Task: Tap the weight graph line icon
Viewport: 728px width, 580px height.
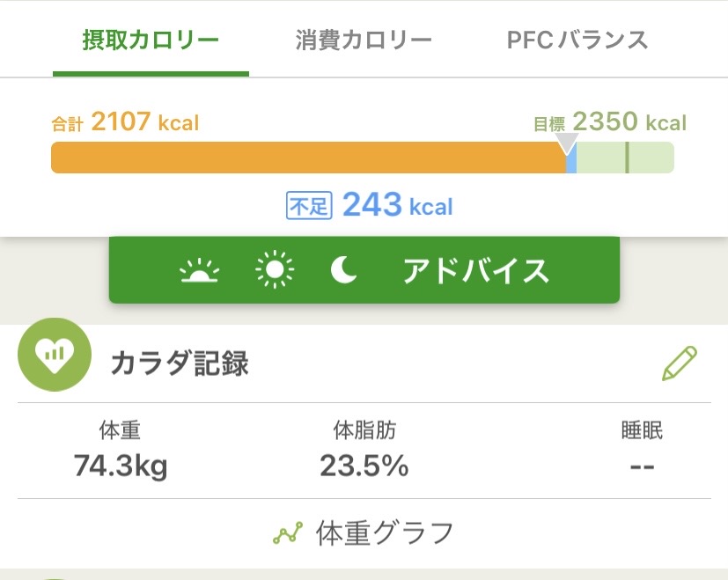Action: [x=287, y=532]
